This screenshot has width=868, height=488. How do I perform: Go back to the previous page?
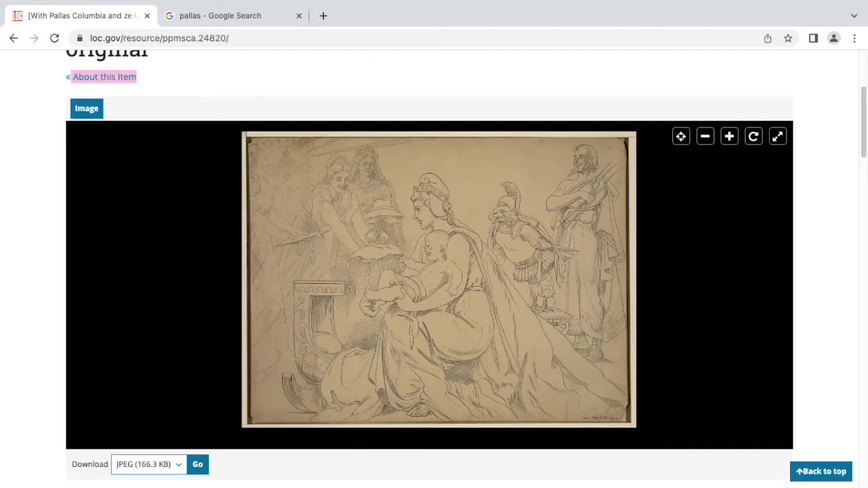pyautogui.click(x=14, y=38)
